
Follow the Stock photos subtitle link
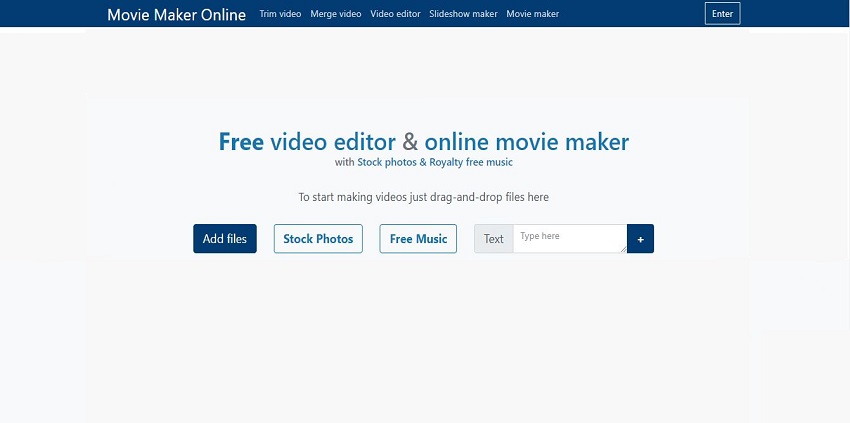[x=388, y=162]
